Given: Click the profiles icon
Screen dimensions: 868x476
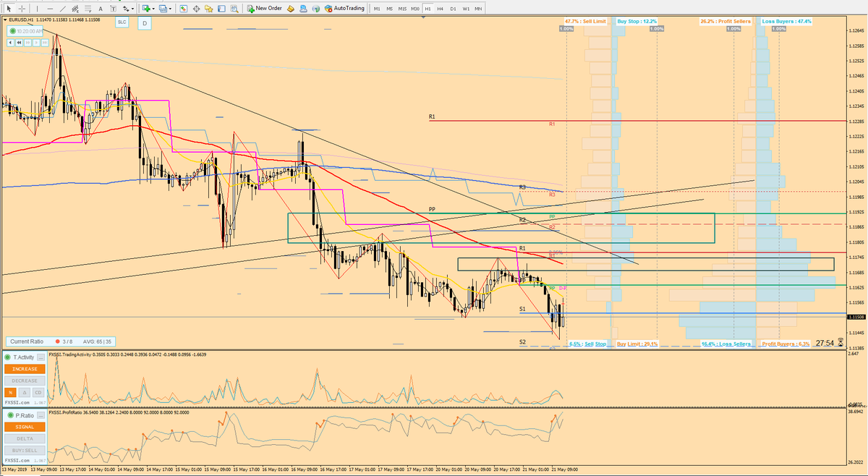Looking at the screenshot, I should coord(163,8).
